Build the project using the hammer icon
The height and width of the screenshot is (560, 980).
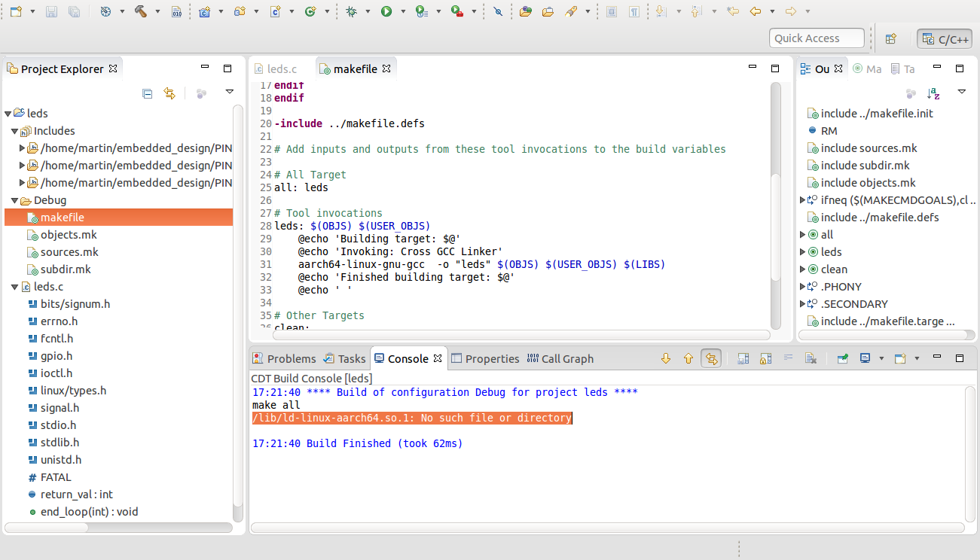click(x=139, y=11)
